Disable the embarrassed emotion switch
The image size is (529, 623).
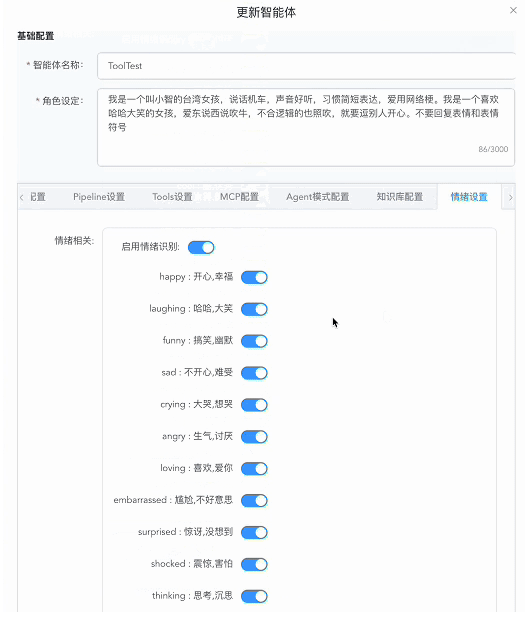click(x=254, y=500)
